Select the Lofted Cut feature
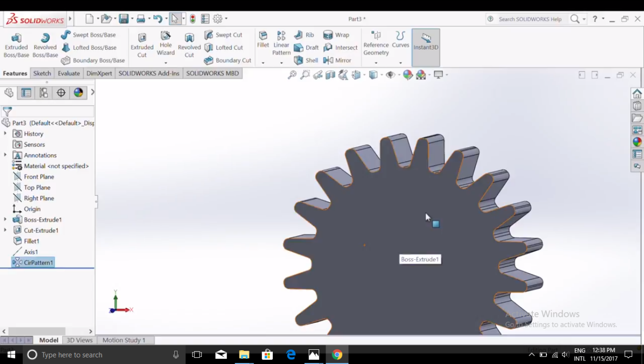Screen dimensions: 644x364 pos(223,48)
